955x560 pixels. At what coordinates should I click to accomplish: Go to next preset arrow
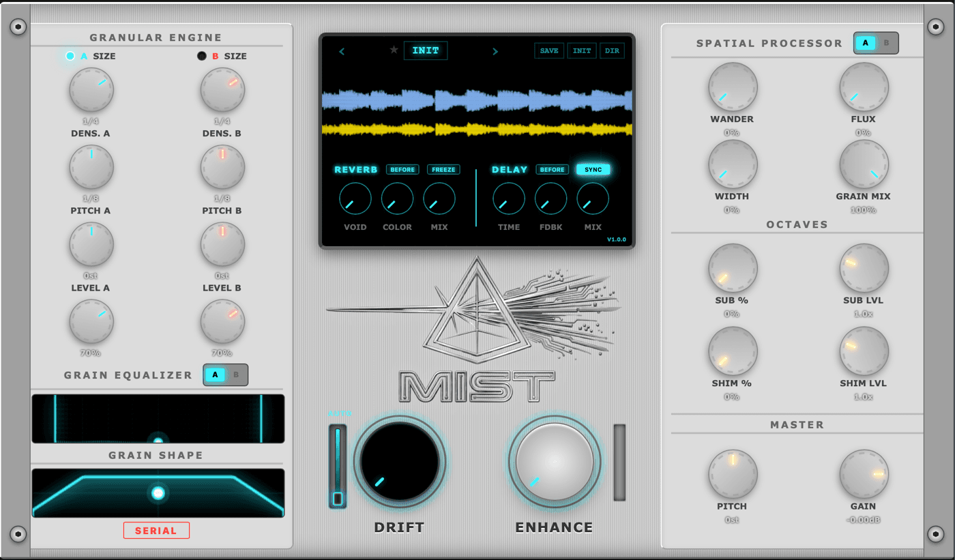tap(495, 51)
